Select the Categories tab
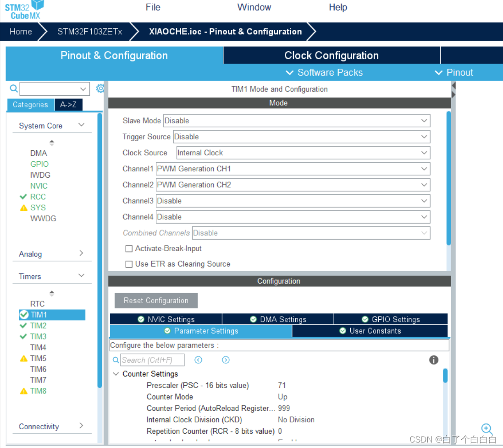Image resolution: width=503 pixels, height=448 pixels. pyautogui.click(x=30, y=104)
